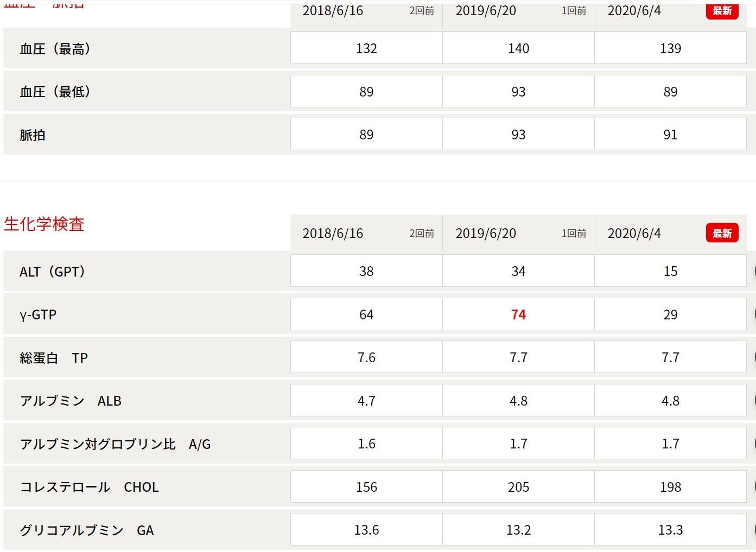The width and height of the screenshot is (756, 552).
Task: Click the 総蛋白 TP value 7.7 for 2020/6/4
Action: point(670,357)
